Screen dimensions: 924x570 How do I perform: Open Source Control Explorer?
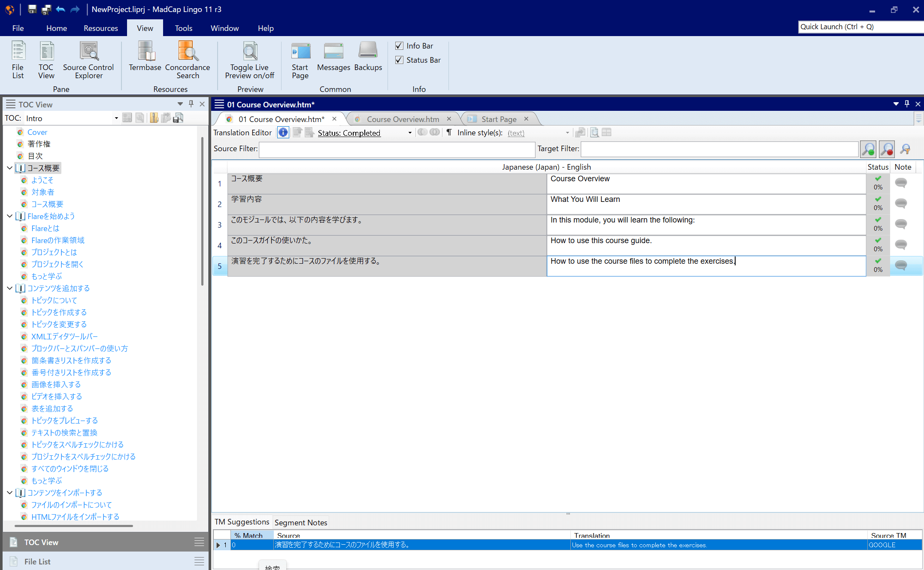click(88, 60)
